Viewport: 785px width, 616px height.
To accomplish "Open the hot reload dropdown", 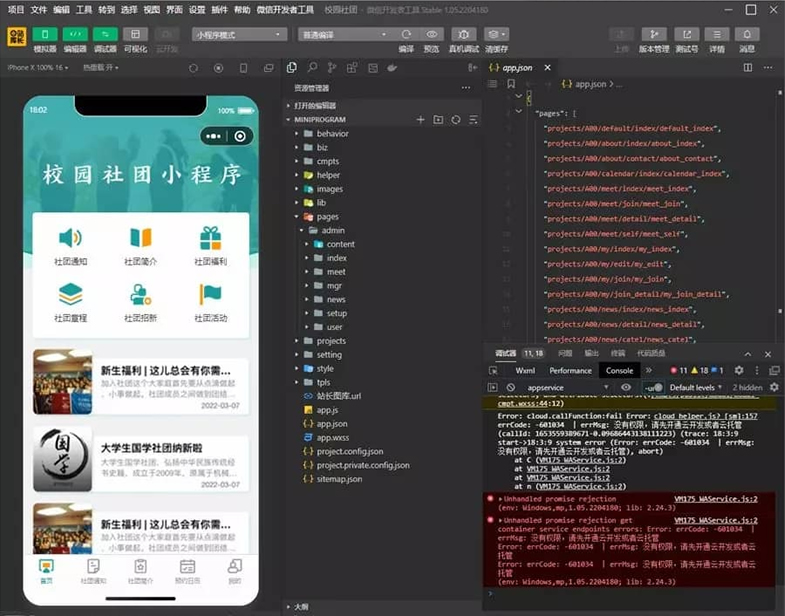I will point(101,68).
